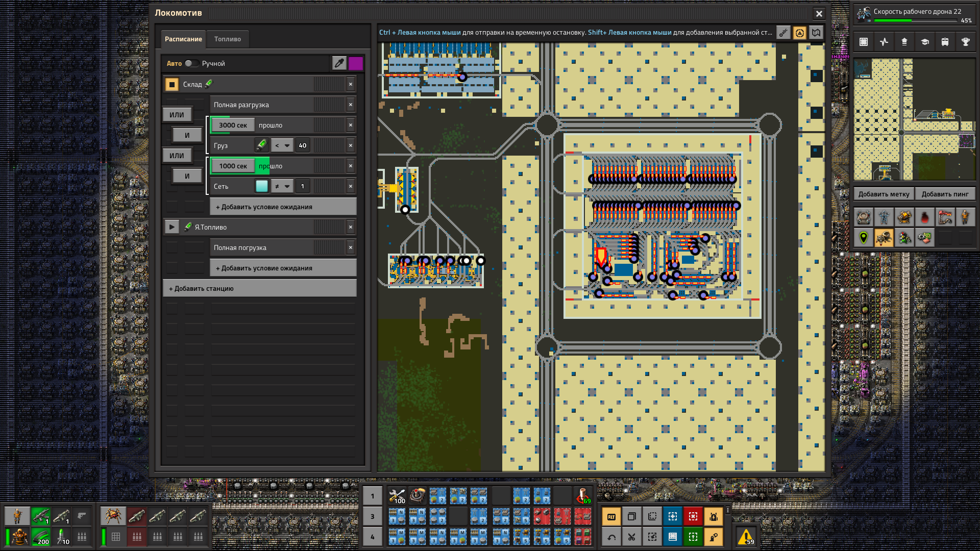Viewport: 980px width, 551px height.
Task: Remove the Склад station from schedule
Action: (x=351, y=84)
